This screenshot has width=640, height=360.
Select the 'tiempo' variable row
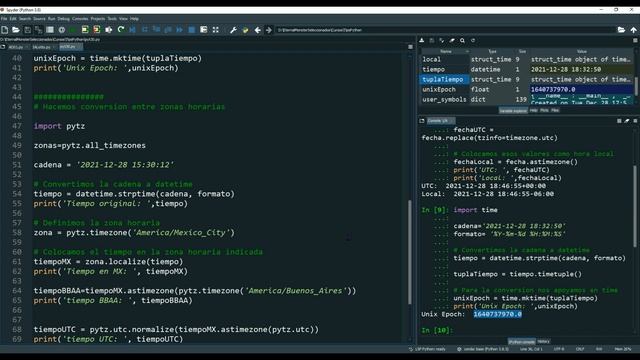point(527,69)
